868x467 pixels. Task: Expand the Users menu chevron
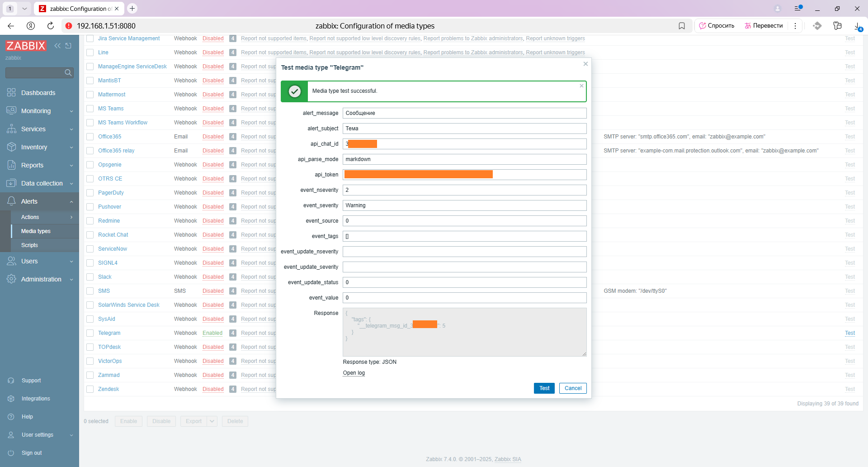[x=71, y=262]
